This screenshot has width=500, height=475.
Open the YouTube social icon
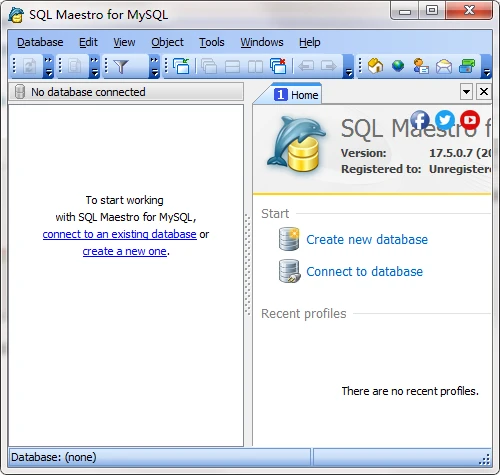tap(470, 120)
